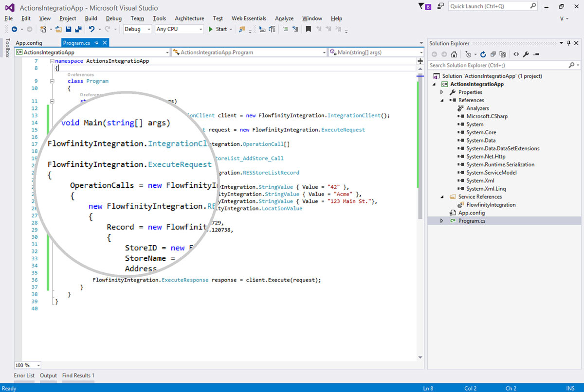Image resolution: width=584 pixels, height=392 pixels.
Task: Click the Collapse All icon in Solution Explorer
Action: pos(493,54)
